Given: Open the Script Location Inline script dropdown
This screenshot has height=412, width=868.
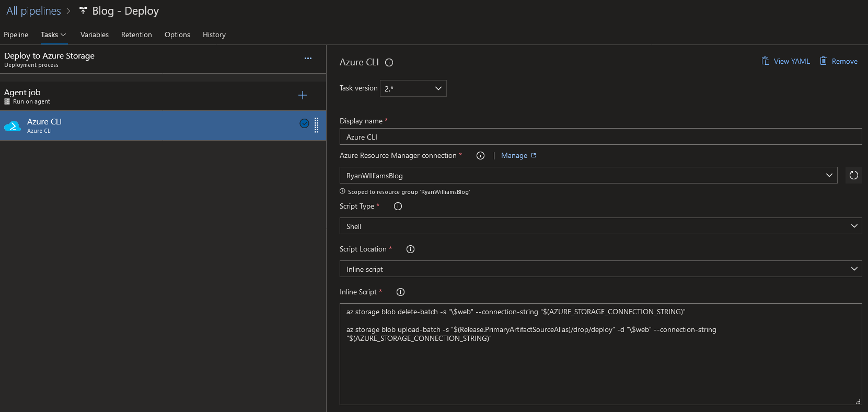Looking at the screenshot, I should tap(600, 269).
